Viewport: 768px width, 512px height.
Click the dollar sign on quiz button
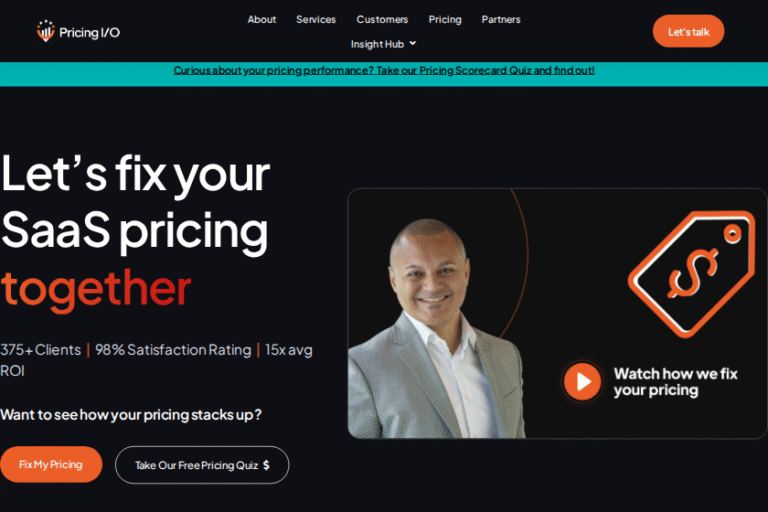click(x=266, y=465)
